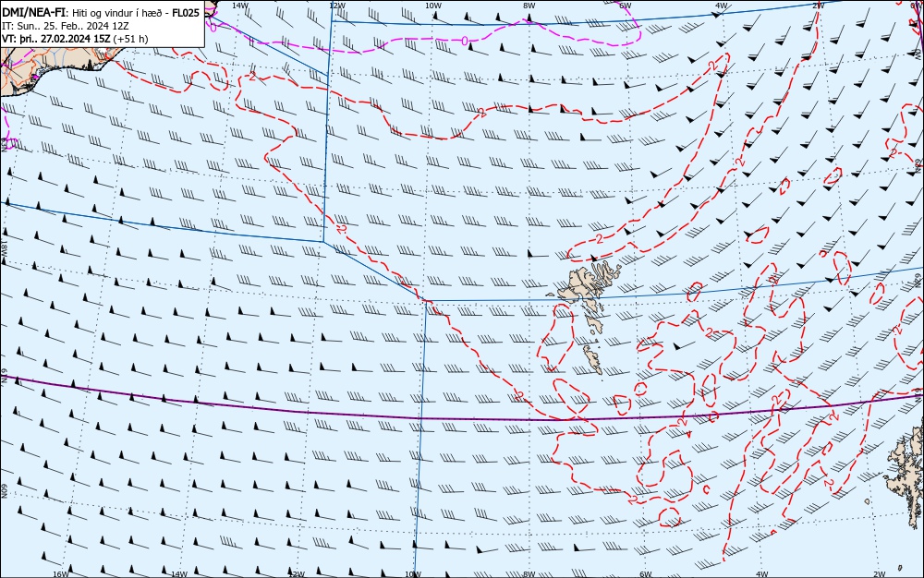Click the 8W longitude label on the bottom edge
The width and height of the screenshot is (924, 578).
529,574
